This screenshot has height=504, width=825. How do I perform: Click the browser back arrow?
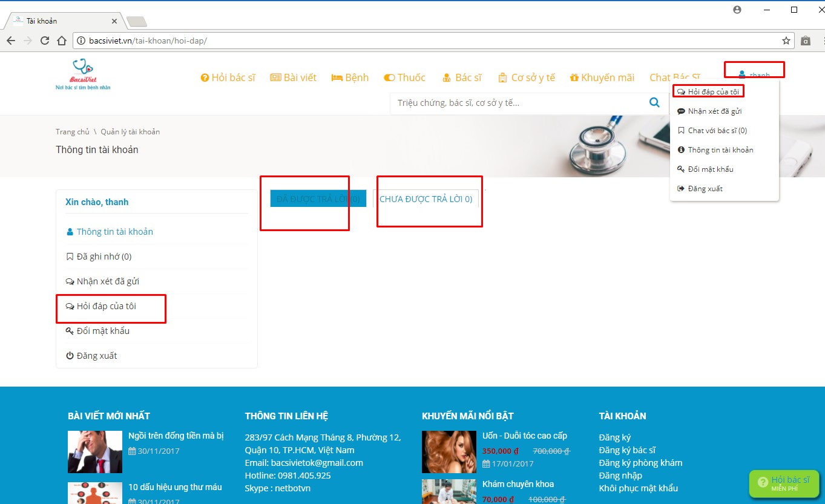coord(11,41)
